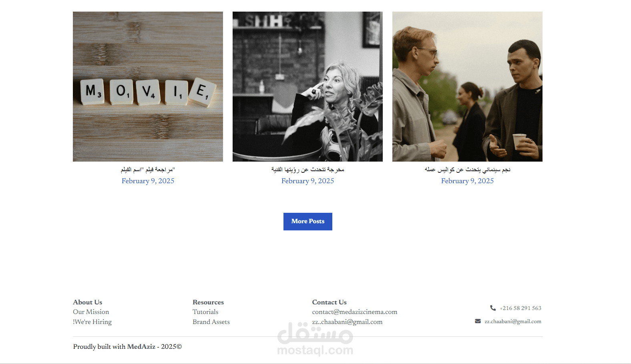Viewport: 631px width, 364px height.
Task: Open the MOVIE scrabble tiles post image
Action: point(148,86)
